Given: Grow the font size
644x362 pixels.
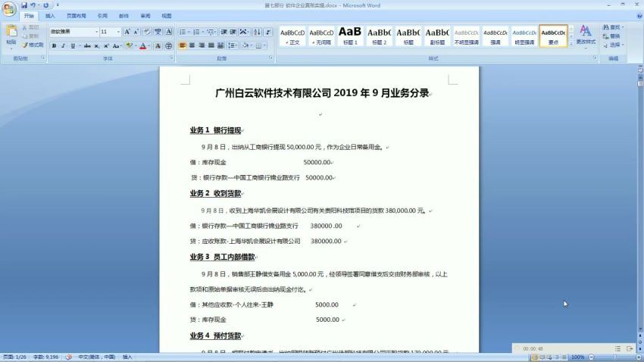Looking at the screenshot, I should click(x=127, y=32).
